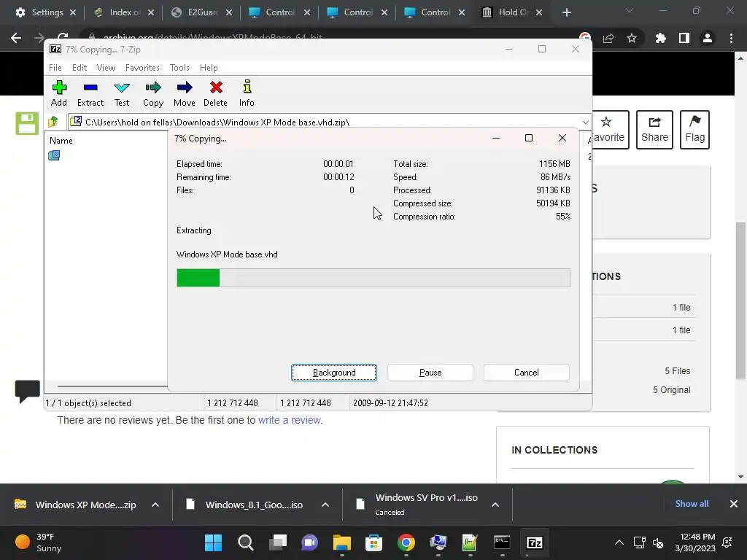Image resolution: width=747 pixels, height=560 pixels.
Task: Click the weather widget 39°F Sunny
Action: click(38, 542)
